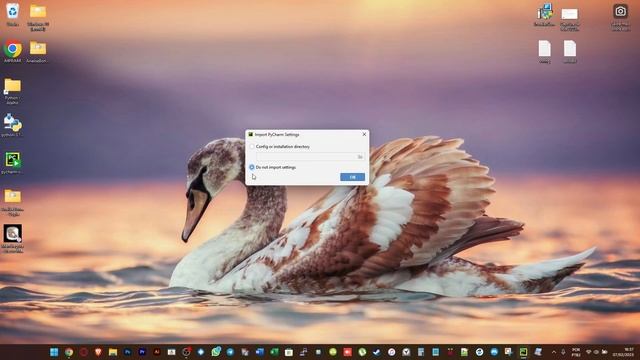Open Telegram from the taskbar

230,352
